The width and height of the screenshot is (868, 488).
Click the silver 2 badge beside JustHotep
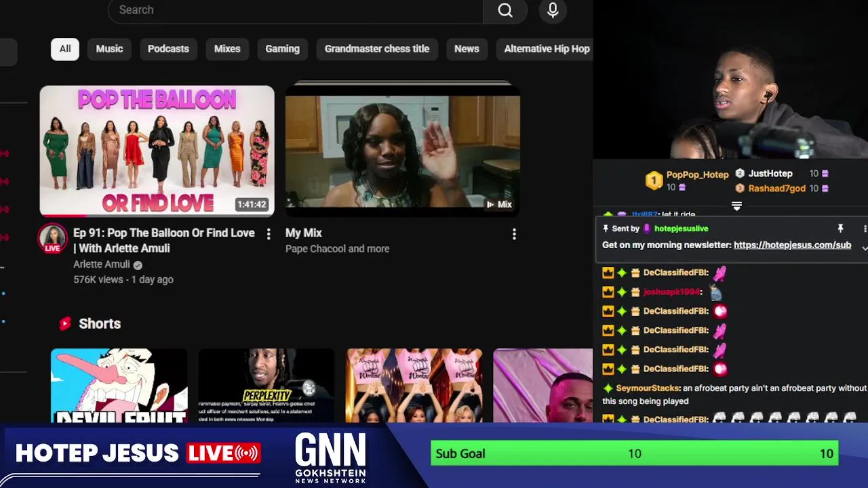(x=740, y=174)
